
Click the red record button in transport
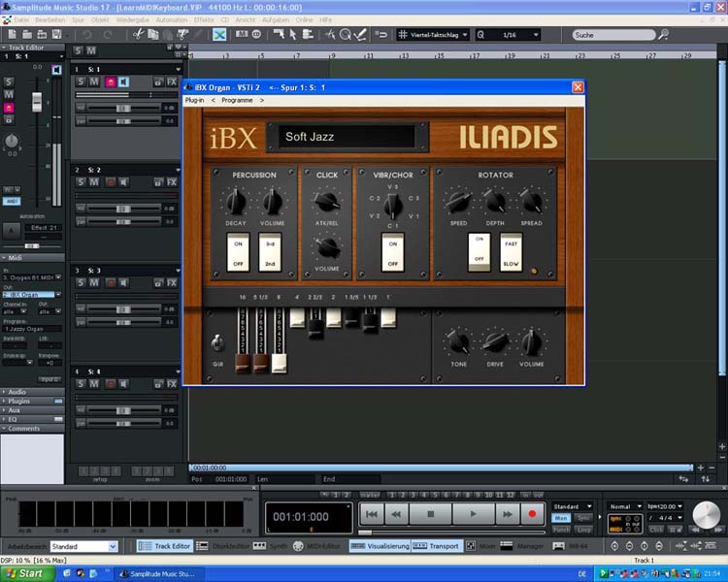point(532,514)
